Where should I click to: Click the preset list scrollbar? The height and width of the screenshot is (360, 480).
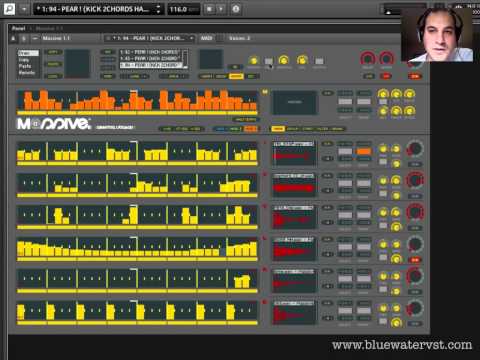click(185, 59)
